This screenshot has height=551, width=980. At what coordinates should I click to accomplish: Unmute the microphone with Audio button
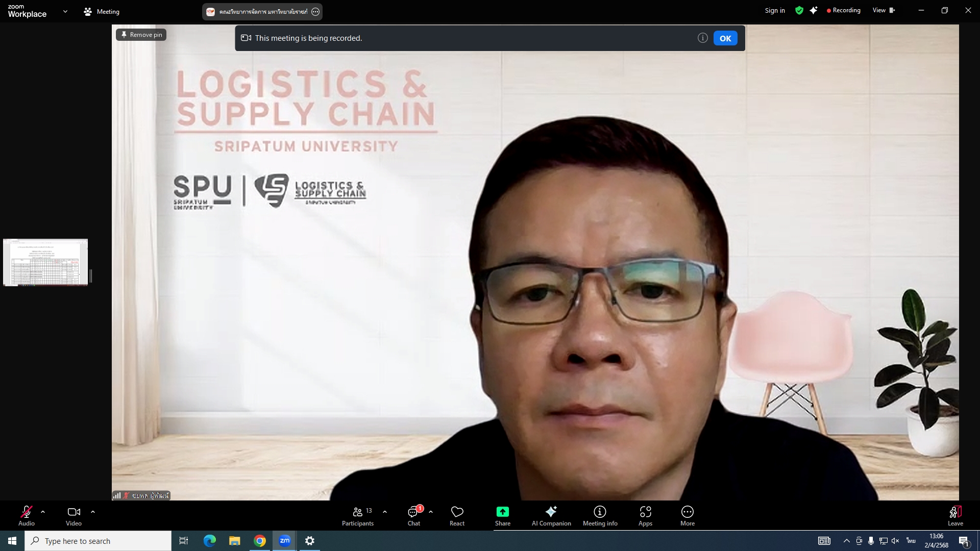coord(27,515)
